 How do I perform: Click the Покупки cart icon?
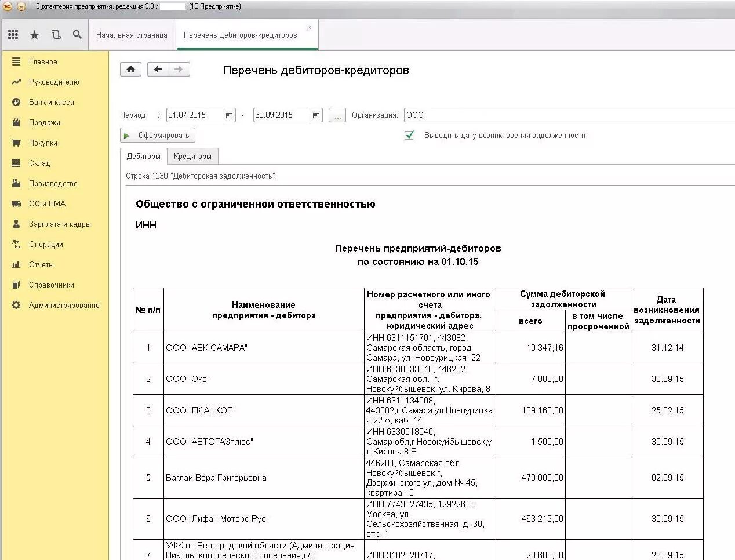tap(16, 143)
